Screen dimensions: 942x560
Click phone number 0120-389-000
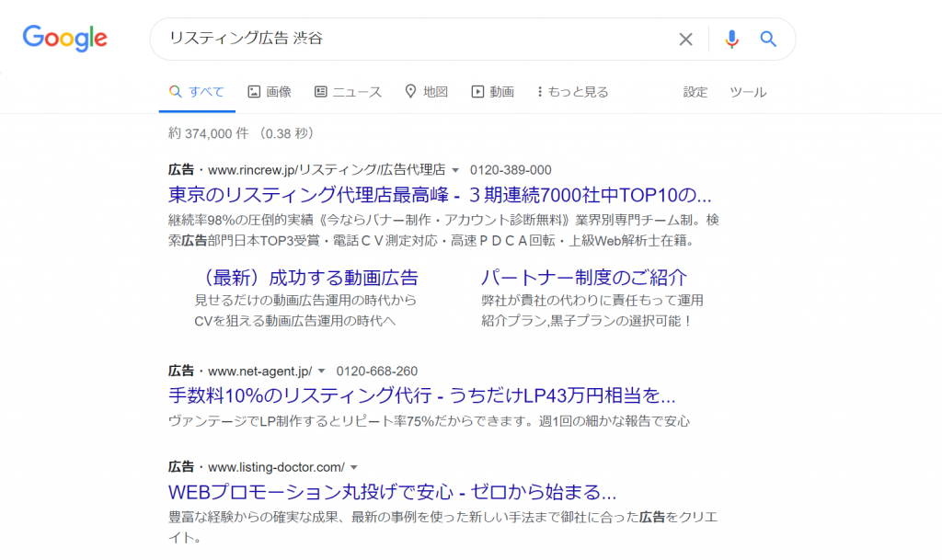[511, 170]
